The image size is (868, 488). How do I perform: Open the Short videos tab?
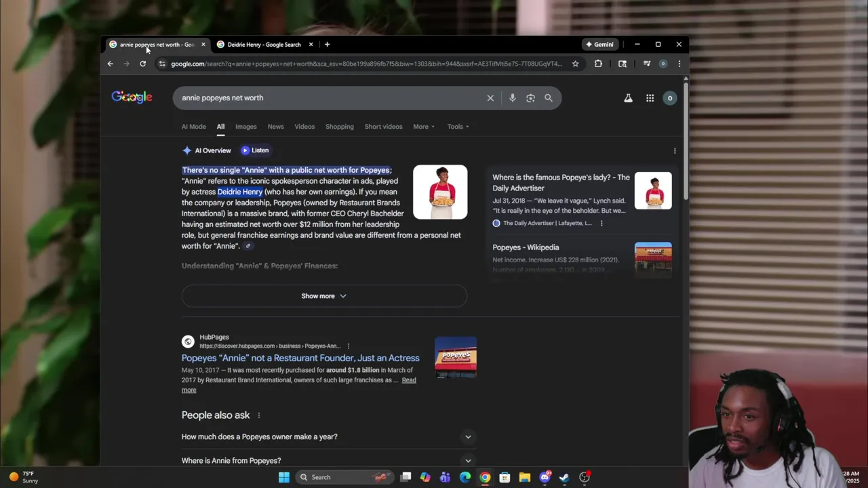tap(383, 127)
